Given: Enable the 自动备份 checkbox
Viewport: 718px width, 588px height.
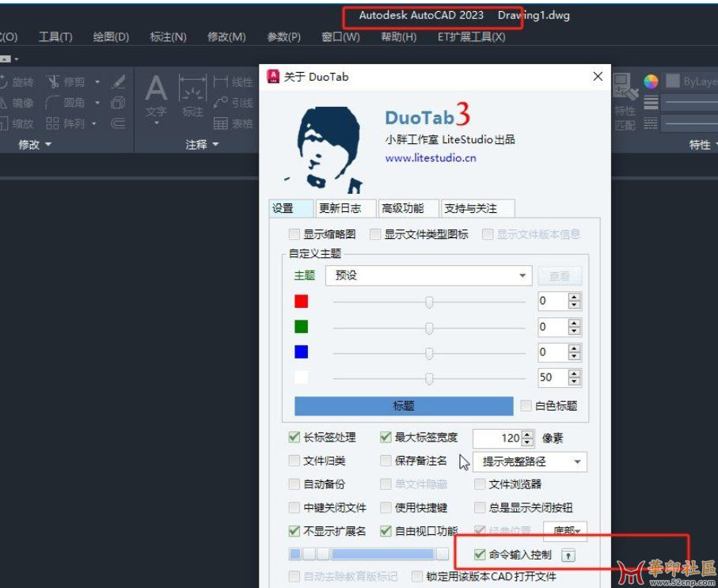Looking at the screenshot, I should coord(294,484).
